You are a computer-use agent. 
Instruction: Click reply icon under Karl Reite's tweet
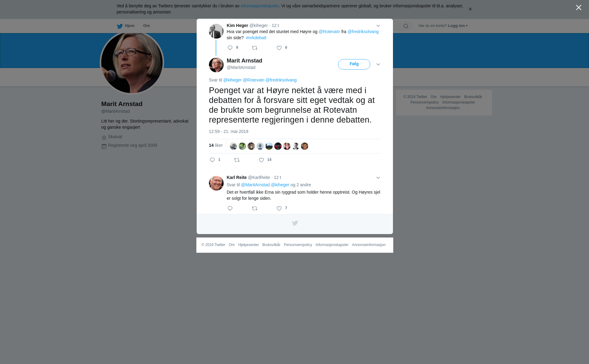coord(230,208)
